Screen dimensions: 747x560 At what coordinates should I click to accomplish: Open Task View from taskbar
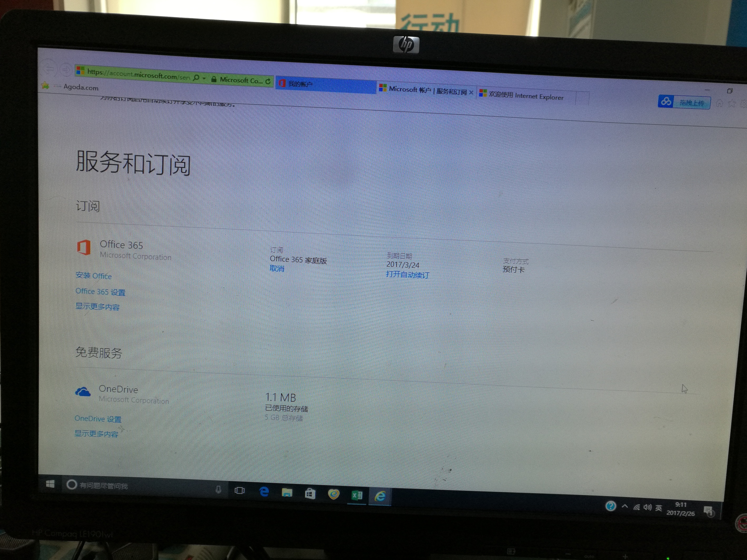240,490
